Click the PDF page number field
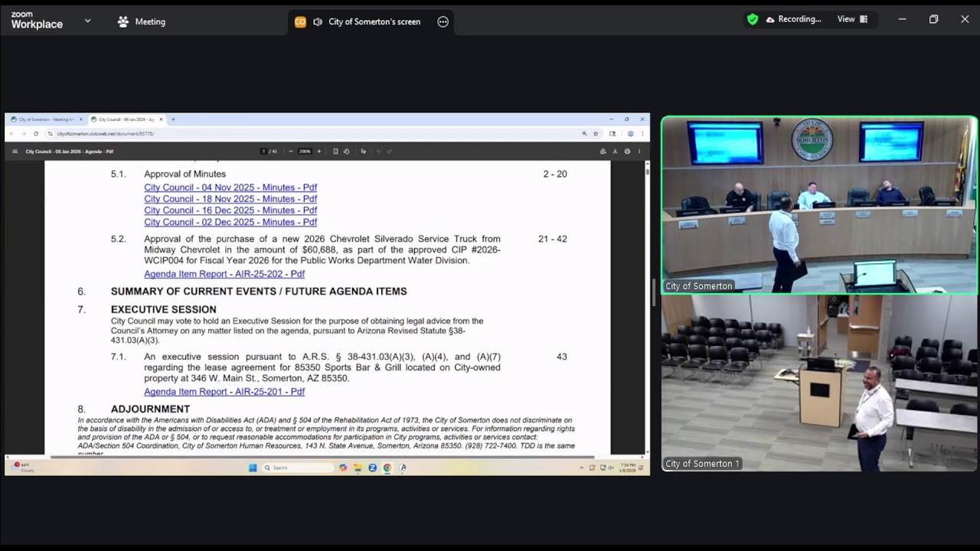 point(264,152)
